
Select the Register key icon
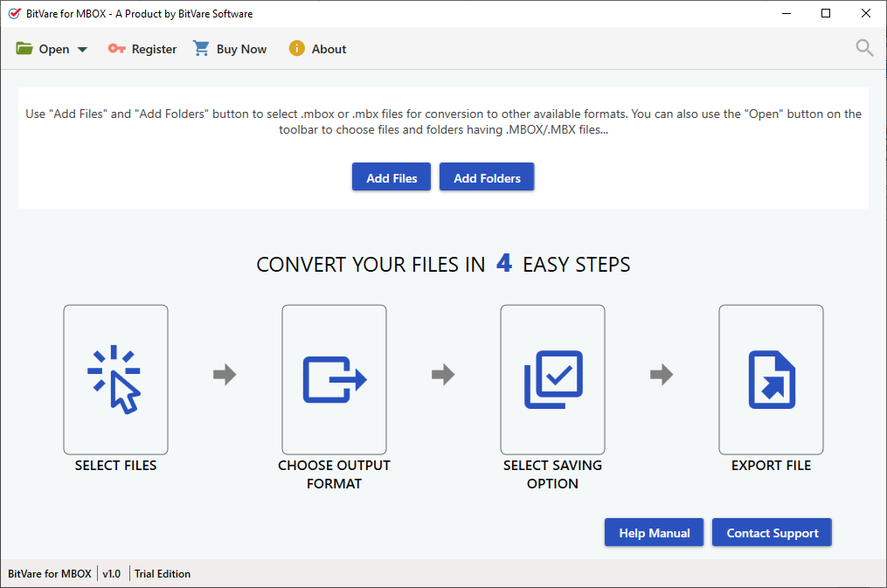116,49
